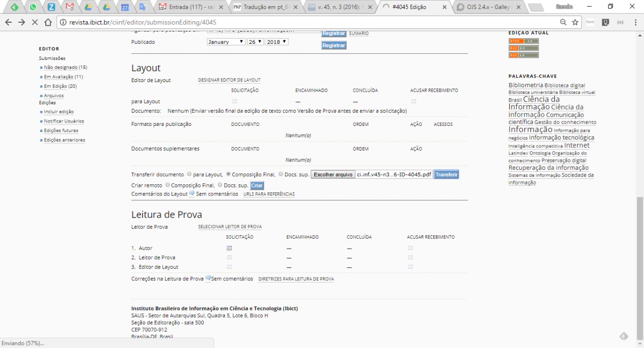This screenshot has height=348, width=644.
Task: Switch to the v. 45, n. 3 (2016) tab
Action: (x=340, y=7)
